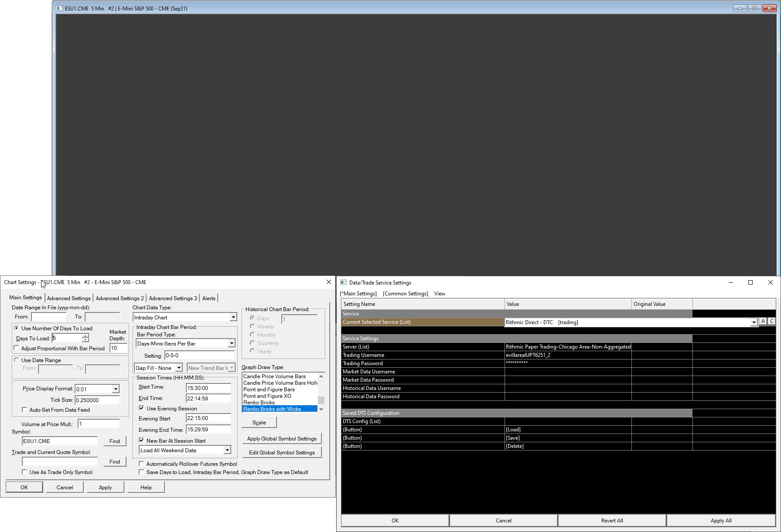Enable Adjust Proportional With Bar Period
This screenshot has height=532, width=781.
(17, 348)
